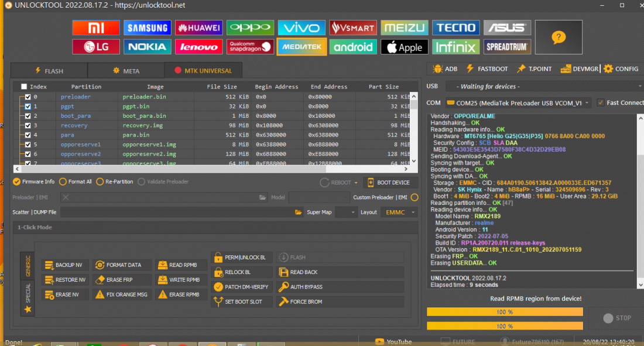The image size is (644, 346).
Task: Click the lower 100% progress bar
Action: pyautogui.click(x=505, y=326)
